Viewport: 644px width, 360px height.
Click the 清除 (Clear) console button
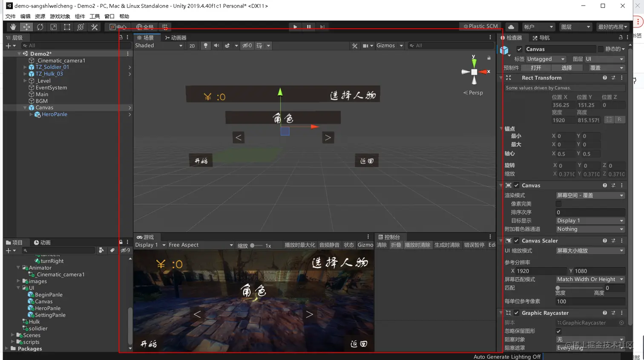[x=382, y=245]
